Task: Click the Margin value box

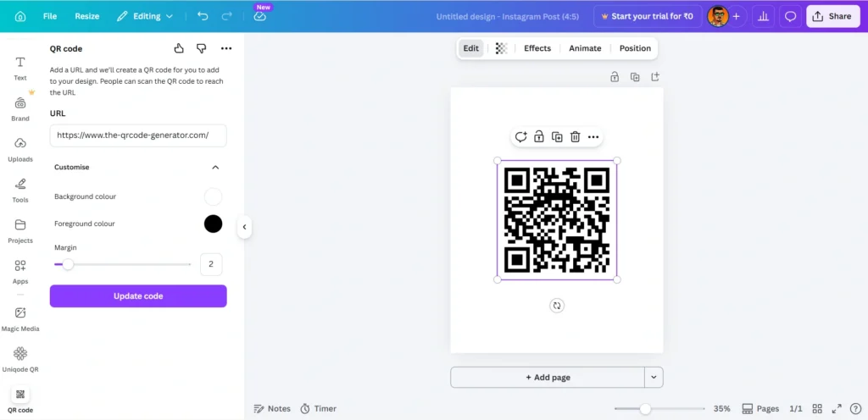Action: [211, 265]
